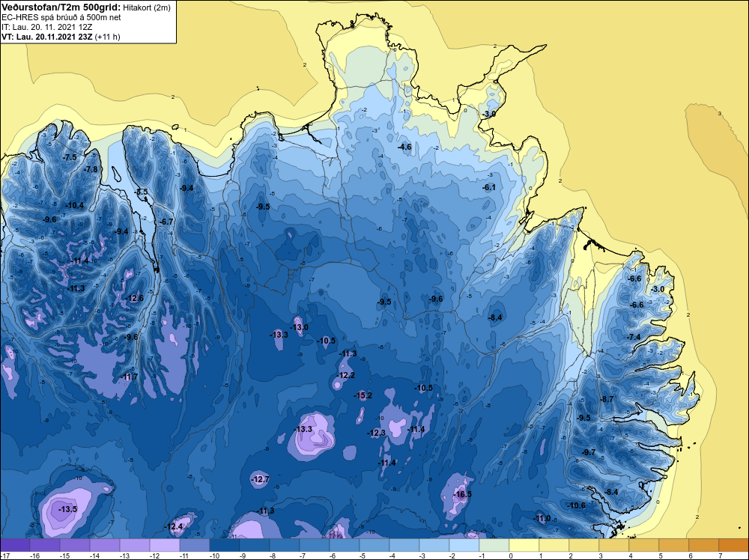
Task: Click the "EC-HRES spá brúuð á 500m net" line
Action: click(x=61, y=18)
